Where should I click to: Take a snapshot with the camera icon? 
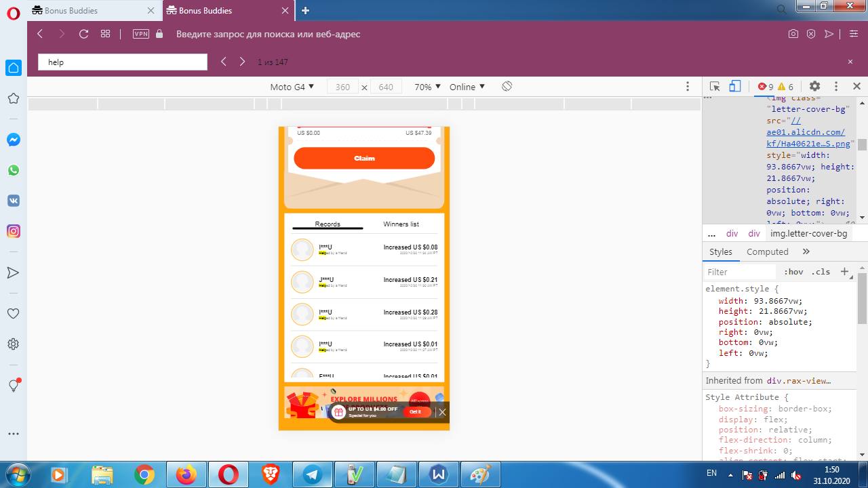tap(793, 34)
